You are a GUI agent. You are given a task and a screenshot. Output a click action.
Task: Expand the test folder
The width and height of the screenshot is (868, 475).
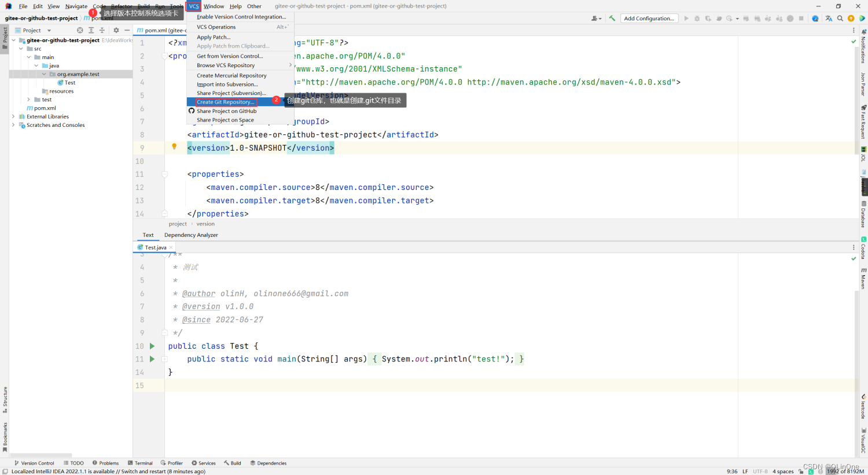coord(29,100)
